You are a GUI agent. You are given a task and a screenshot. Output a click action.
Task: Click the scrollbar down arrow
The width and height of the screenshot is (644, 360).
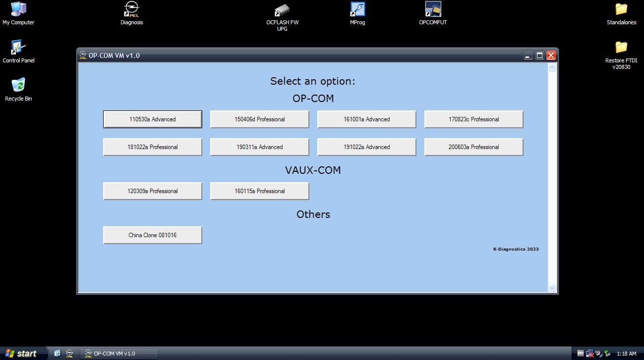[552, 288]
